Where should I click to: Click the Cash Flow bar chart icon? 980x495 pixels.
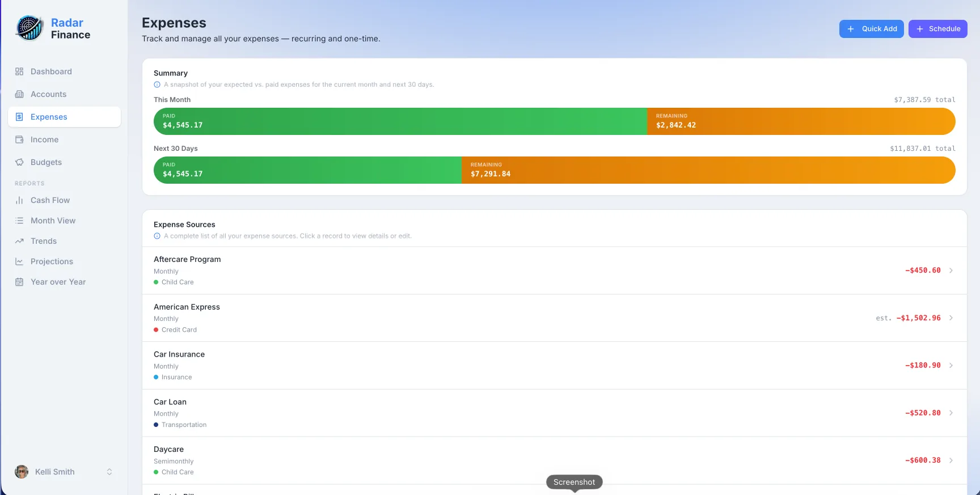pyautogui.click(x=19, y=200)
